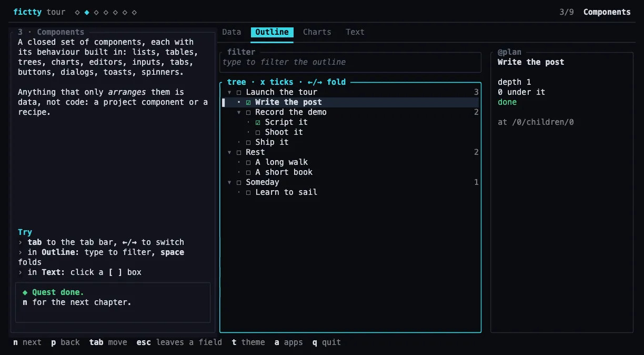
Task: Click the count 3 beside Launch the tour
Action: [x=477, y=92]
